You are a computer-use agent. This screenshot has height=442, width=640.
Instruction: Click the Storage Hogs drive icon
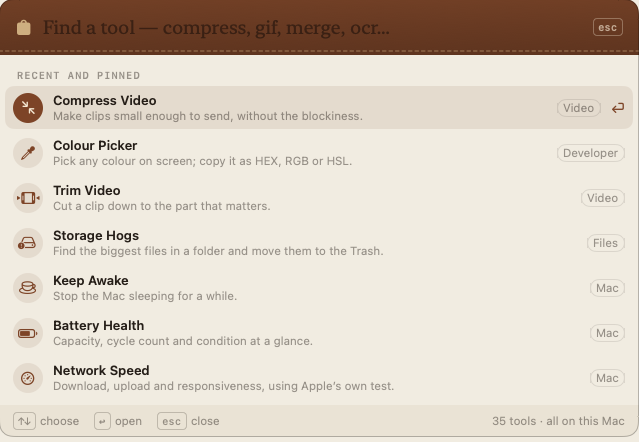click(x=28, y=243)
